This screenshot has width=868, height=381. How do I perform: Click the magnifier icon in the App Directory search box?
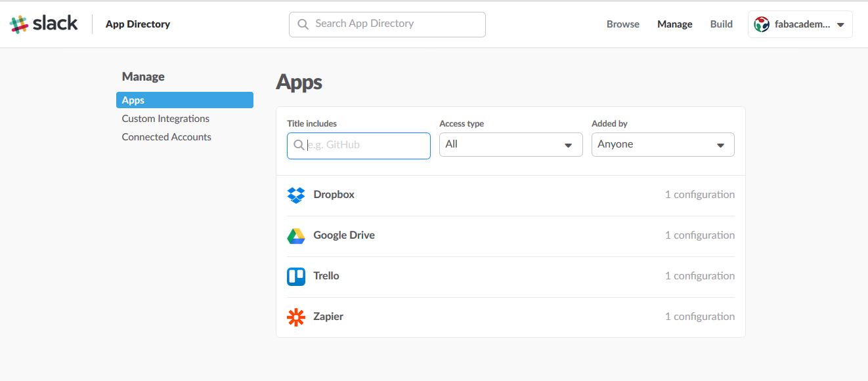pos(303,24)
